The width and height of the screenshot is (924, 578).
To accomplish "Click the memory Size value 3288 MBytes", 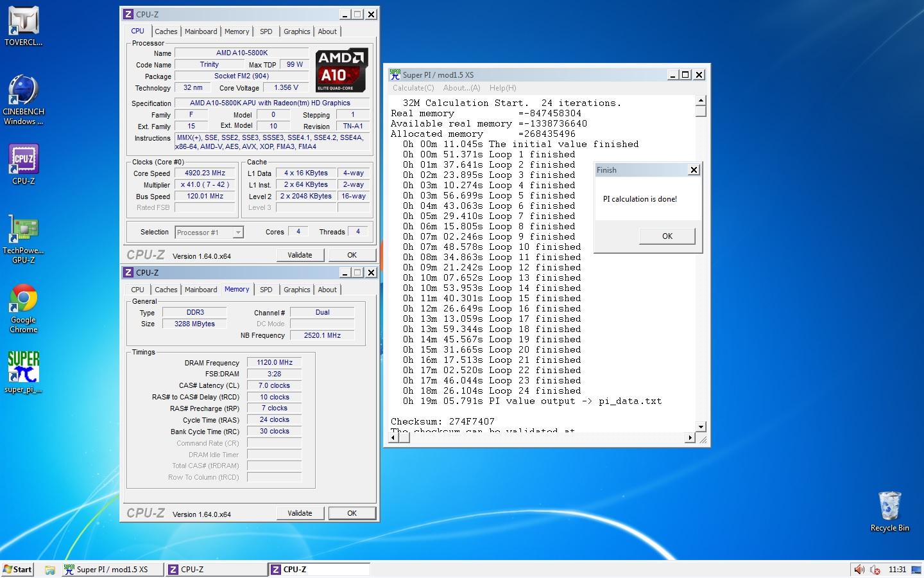I will pyautogui.click(x=194, y=324).
